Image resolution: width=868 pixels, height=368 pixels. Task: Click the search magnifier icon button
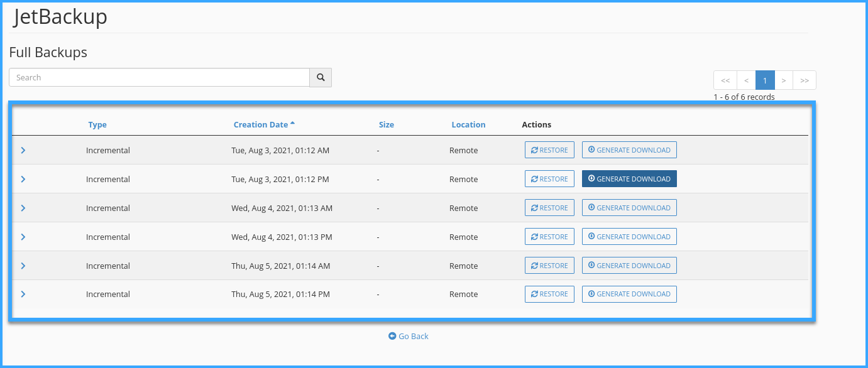[321, 78]
